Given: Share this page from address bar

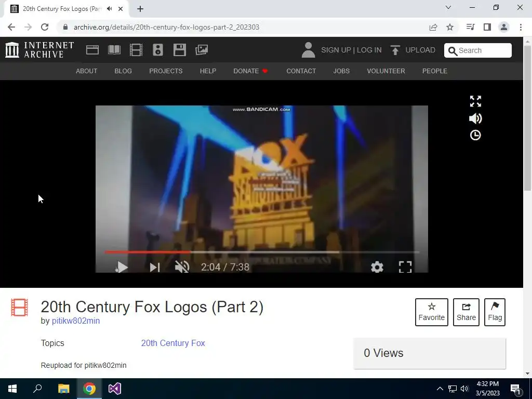Looking at the screenshot, I should pos(433,27).
